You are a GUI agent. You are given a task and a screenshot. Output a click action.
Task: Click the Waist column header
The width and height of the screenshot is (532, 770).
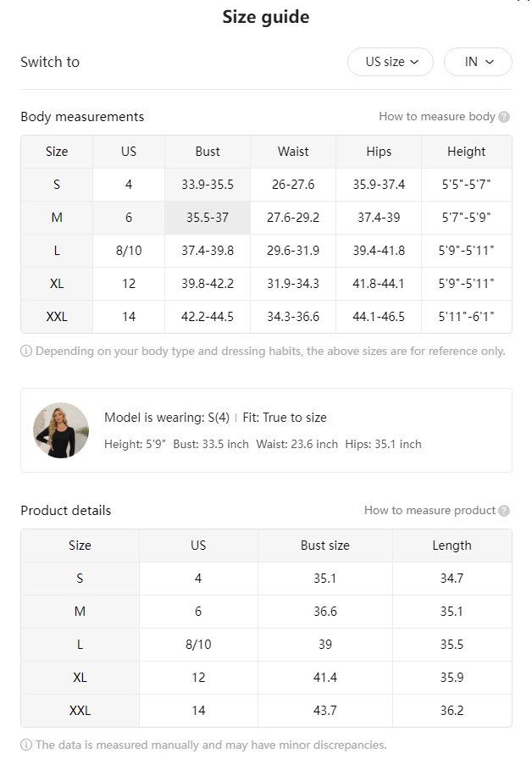293,152
